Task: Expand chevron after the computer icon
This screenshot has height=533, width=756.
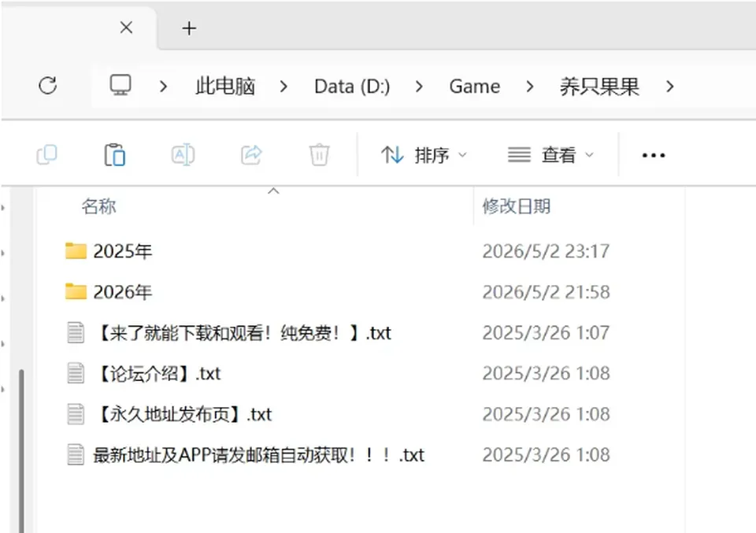Action: (x=164, y=87)
